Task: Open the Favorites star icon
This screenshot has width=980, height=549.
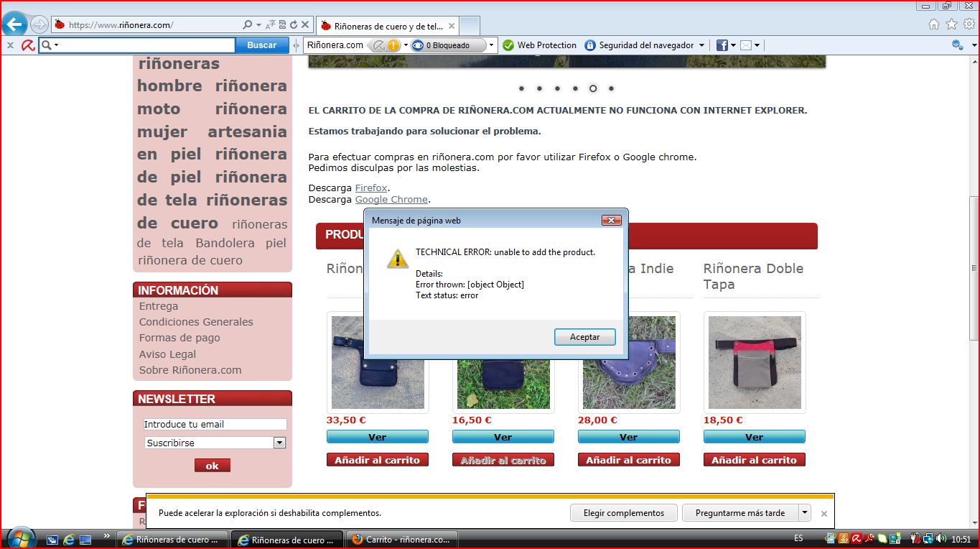Action: pos(951,24)
